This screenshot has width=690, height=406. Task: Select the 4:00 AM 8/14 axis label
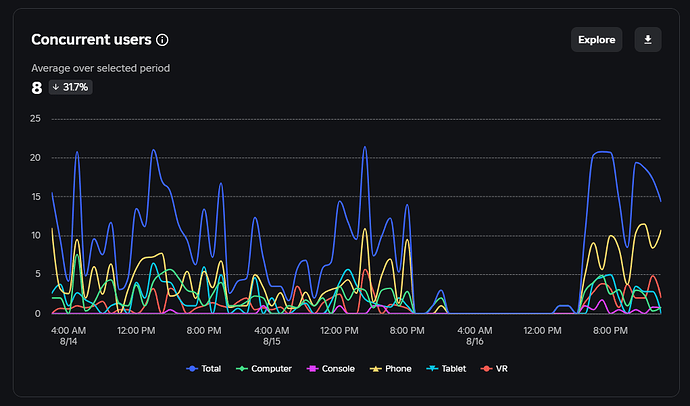coord(68,335)
